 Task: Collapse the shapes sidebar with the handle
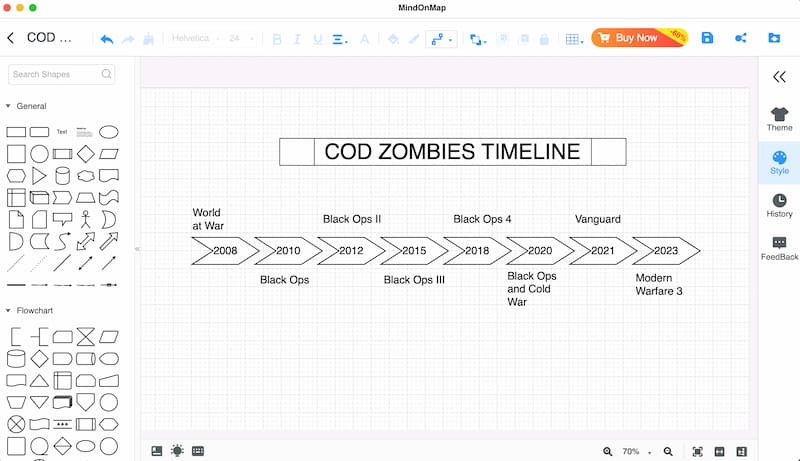coord(137,249)
